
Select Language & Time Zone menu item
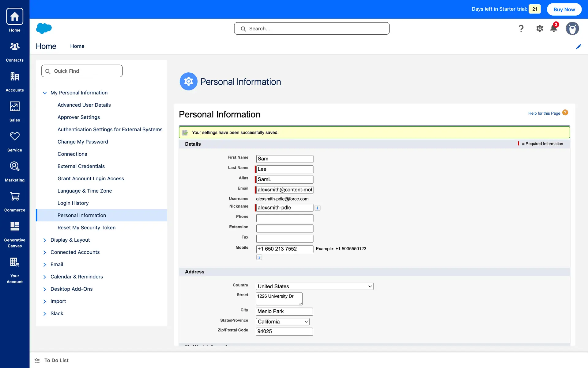pos(85,191)
